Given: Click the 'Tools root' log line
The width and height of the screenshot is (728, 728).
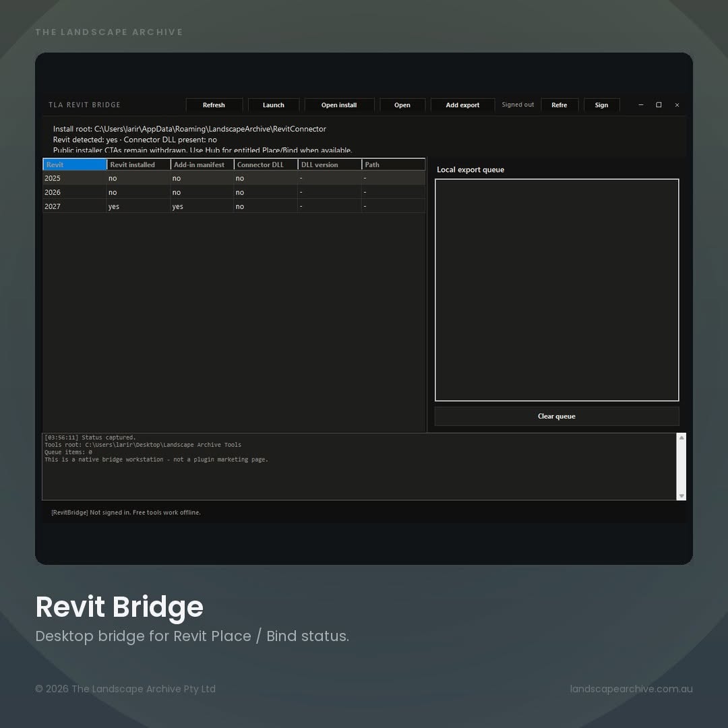Looking at the screenshot, I should 143,445.
